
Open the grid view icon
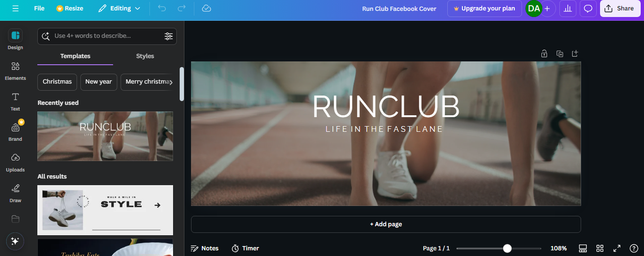coord(600,248)
